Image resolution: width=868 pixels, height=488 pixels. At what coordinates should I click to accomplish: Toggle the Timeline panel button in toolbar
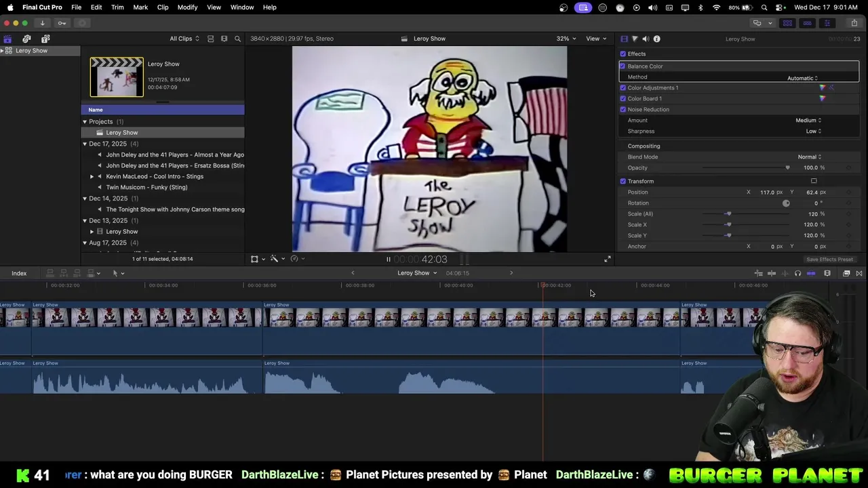pyautogui.click(x=807, y=23)
